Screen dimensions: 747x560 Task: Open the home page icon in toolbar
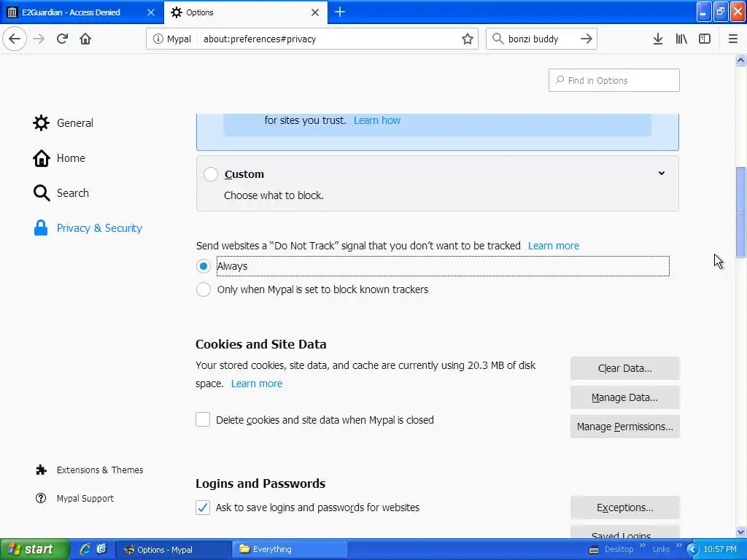85,39
